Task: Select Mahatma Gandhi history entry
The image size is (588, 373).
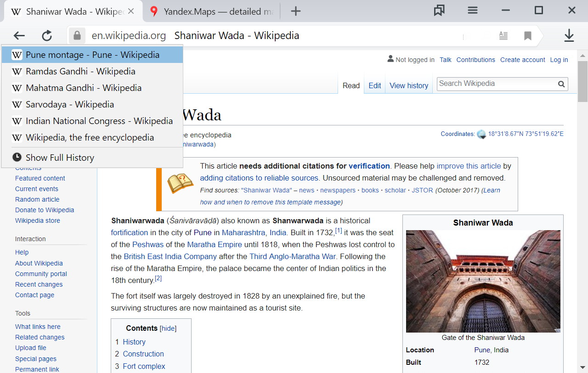Action: 92,88
